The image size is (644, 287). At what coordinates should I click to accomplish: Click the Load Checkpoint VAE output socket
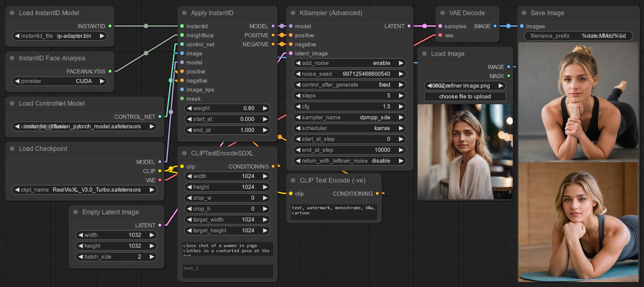point(160,180)
